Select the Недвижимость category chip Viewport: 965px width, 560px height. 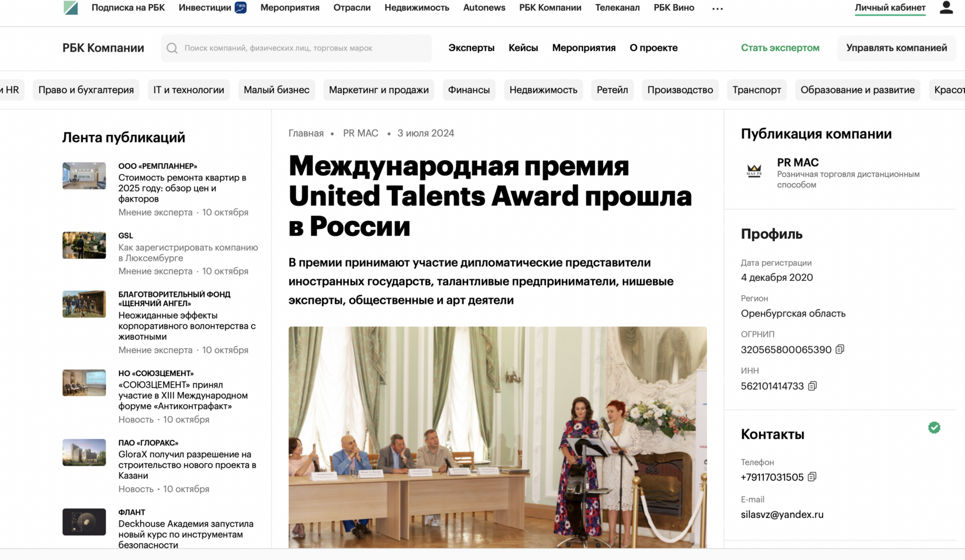click(543, 90)
